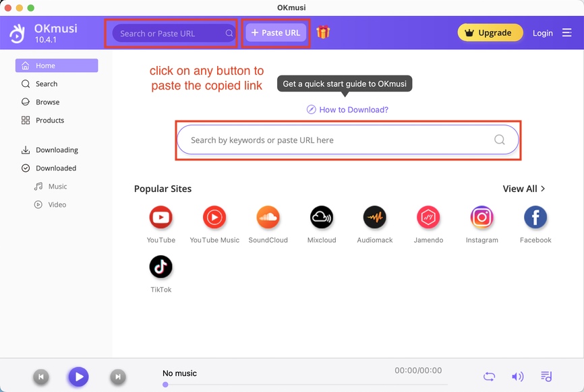The height and width of the screenshot is (392, 584).
Task: Toggle repeat playback mode
Action: 488,377
